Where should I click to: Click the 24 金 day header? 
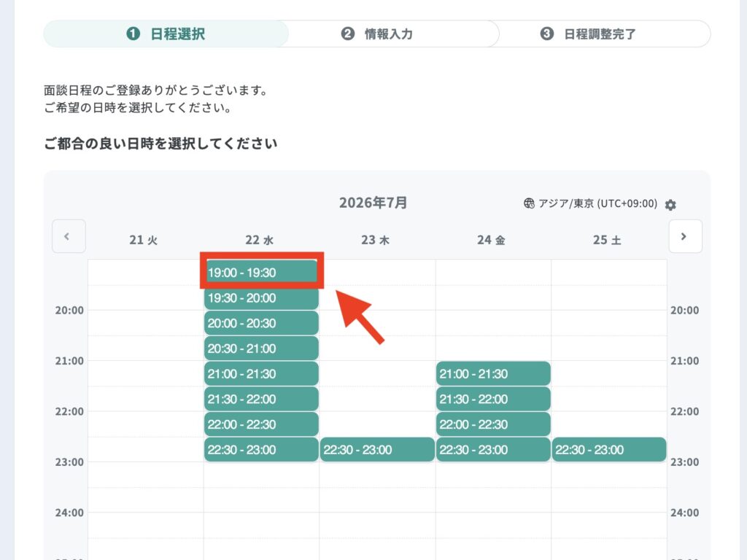491,240
